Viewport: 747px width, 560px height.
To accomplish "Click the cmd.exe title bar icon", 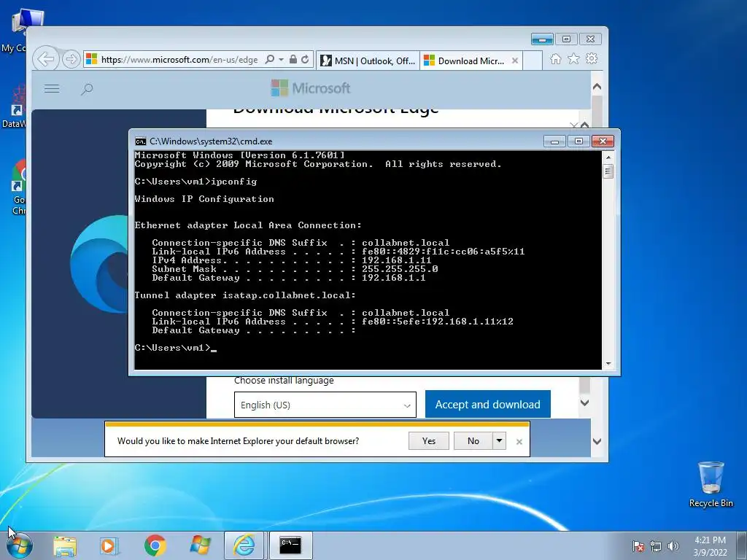I will pyautogui.click(x=141, y=141).
